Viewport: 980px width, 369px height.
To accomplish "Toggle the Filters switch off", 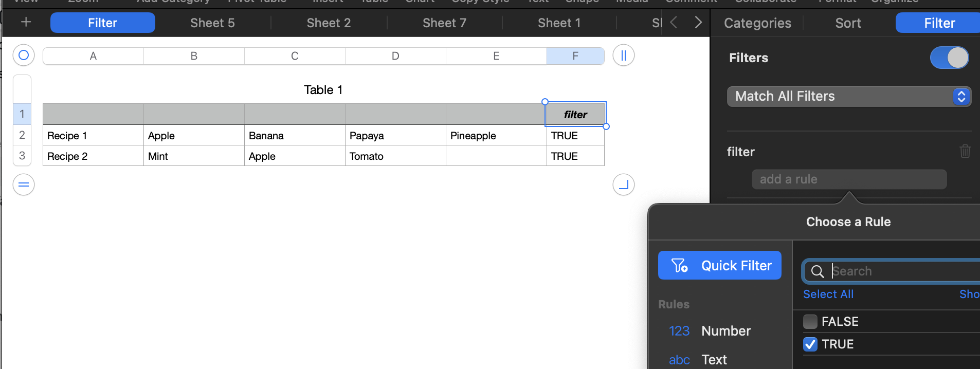I will [949, 58].
